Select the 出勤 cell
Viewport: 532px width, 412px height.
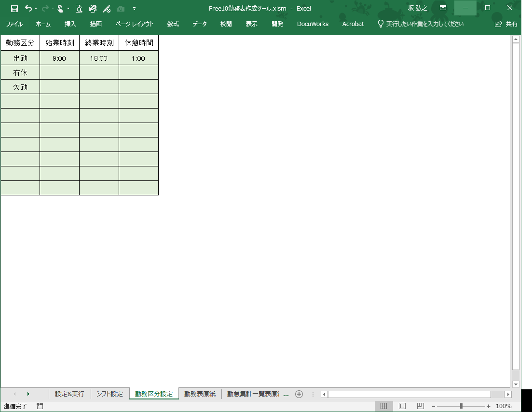[20, 58]
